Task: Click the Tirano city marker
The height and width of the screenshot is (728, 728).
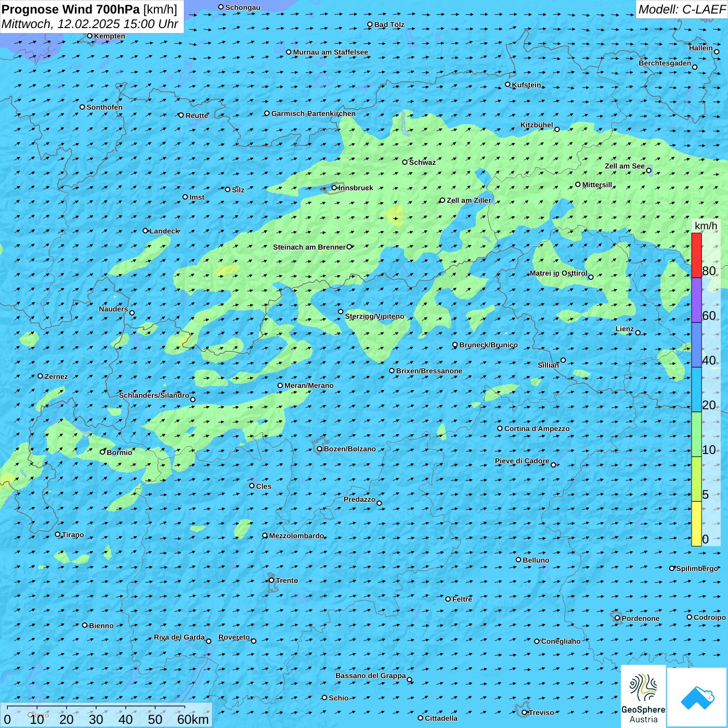Action: (x=58, y=534)
